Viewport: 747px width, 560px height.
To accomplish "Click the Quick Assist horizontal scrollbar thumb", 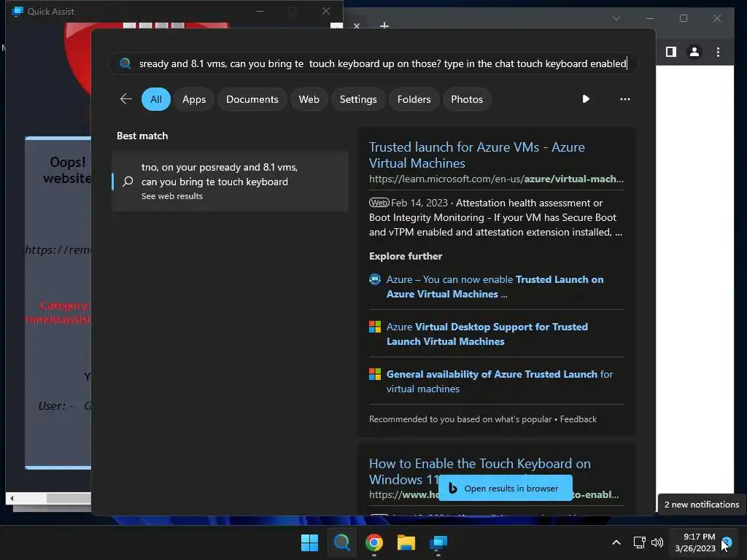I will coord(68,498).
